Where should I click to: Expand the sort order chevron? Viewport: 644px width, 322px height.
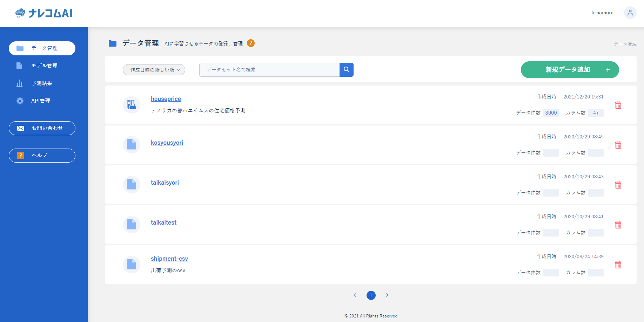(179, 70)
